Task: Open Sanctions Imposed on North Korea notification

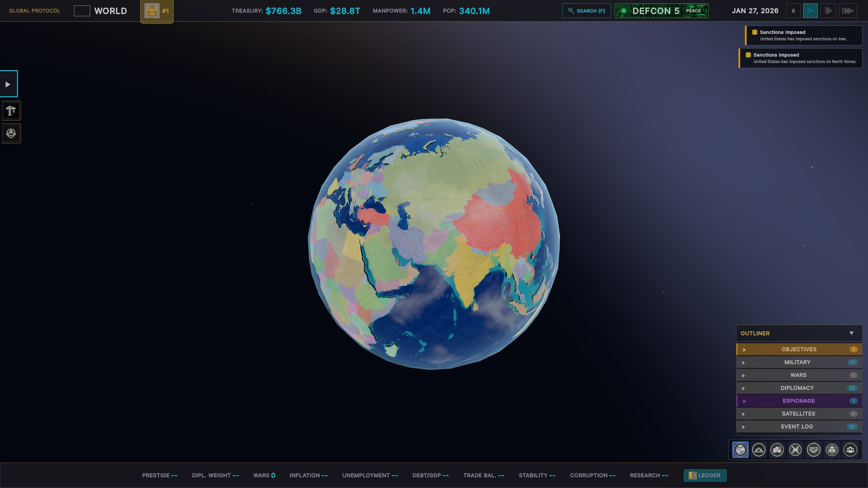Action: [801, 58]
